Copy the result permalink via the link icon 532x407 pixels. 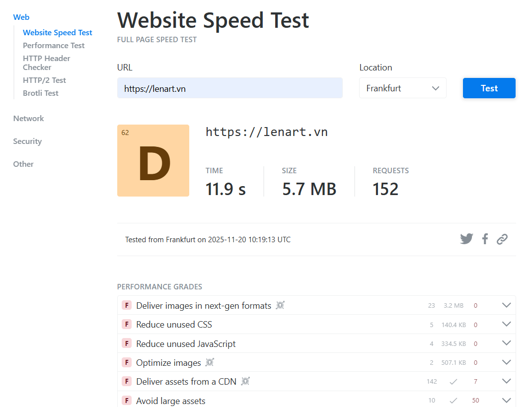pos(502,239)
